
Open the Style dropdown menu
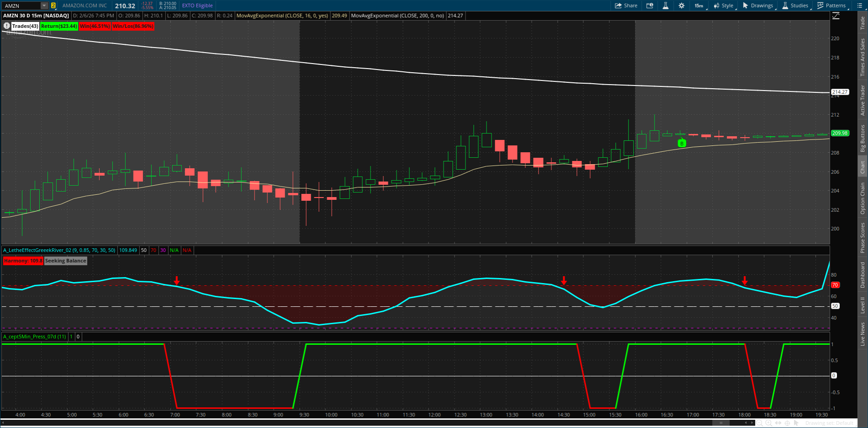(x=724, y=5)
